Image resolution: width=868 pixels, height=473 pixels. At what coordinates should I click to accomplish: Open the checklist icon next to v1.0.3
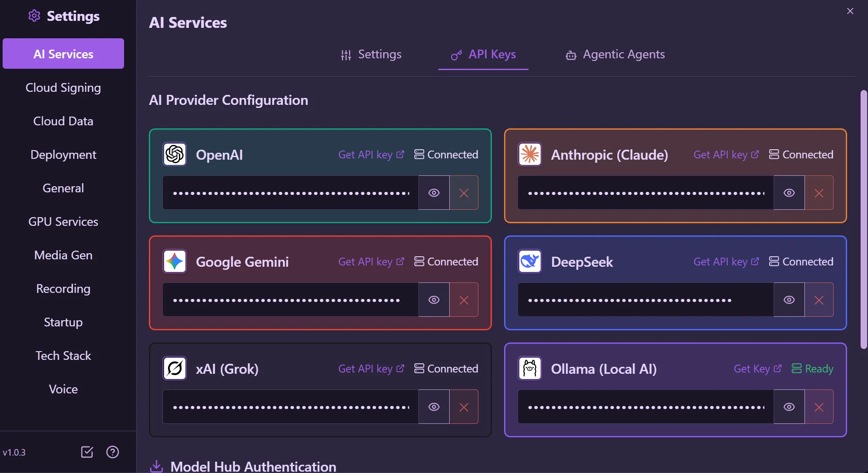point(87,452)
